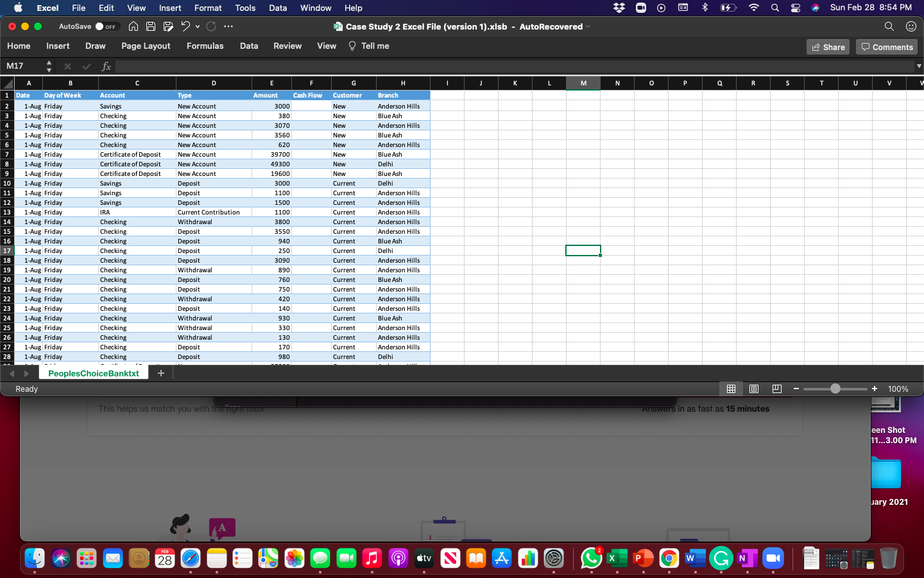Viewport: 924px width, 578px height.
Task: Toggle the Comments pane open
Action: point(886,46)
